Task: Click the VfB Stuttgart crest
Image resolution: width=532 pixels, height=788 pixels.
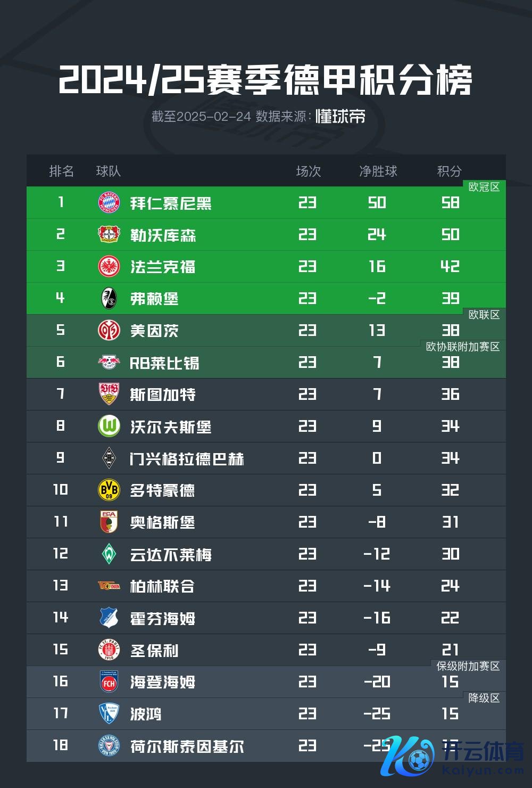Action: click(109, 394)
